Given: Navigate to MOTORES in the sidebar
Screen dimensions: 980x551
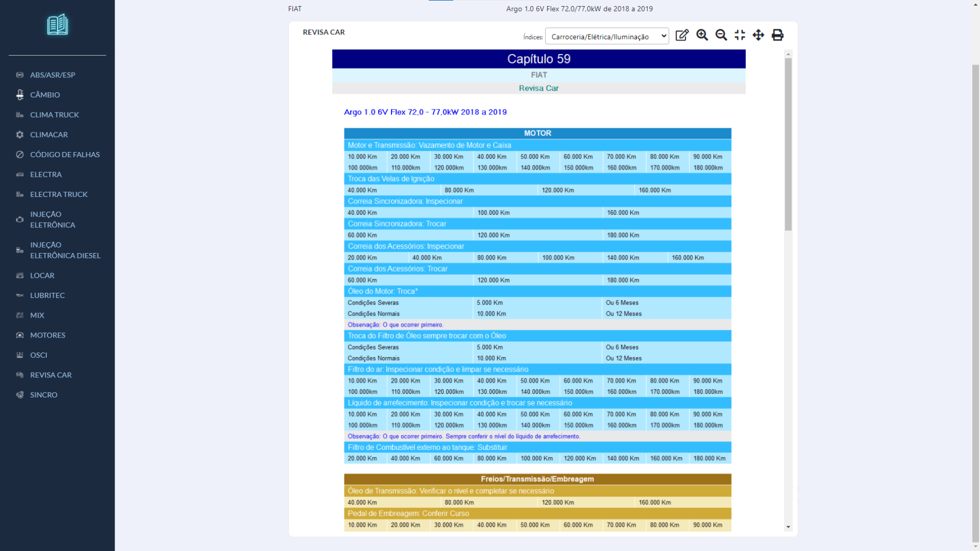Looking at the screenshot, I should click(47, 335).
